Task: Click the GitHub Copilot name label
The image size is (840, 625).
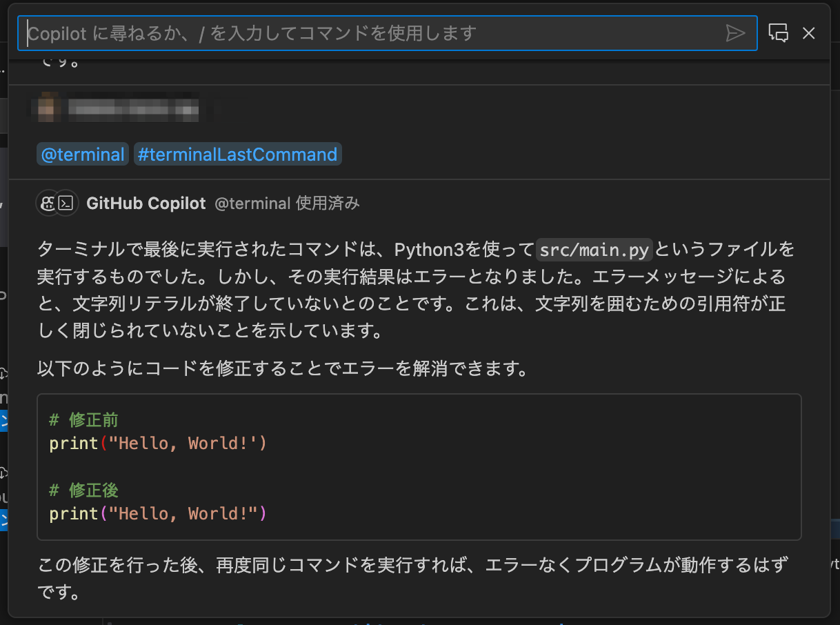Action: [146, 203]
